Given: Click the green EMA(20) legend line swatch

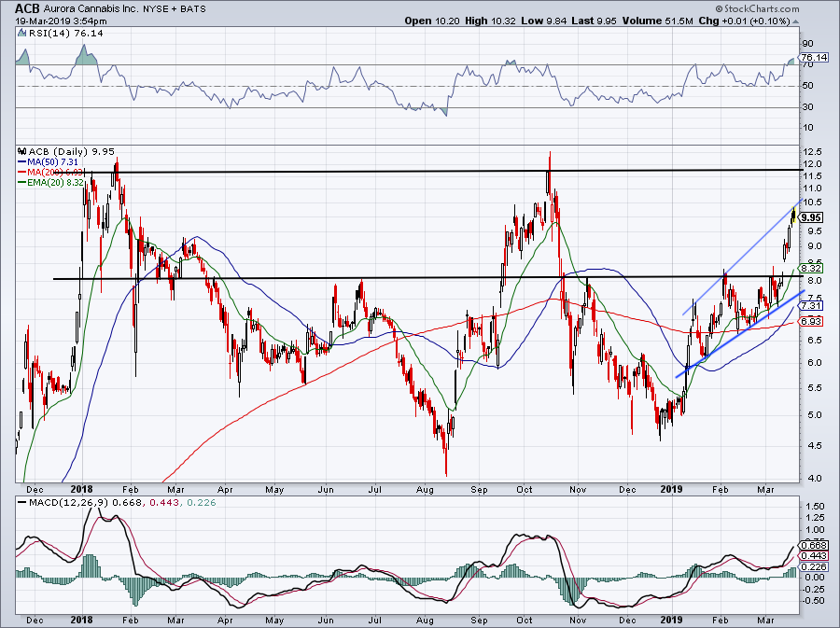Looking at the screenshot, I should [x=22, y=182].
